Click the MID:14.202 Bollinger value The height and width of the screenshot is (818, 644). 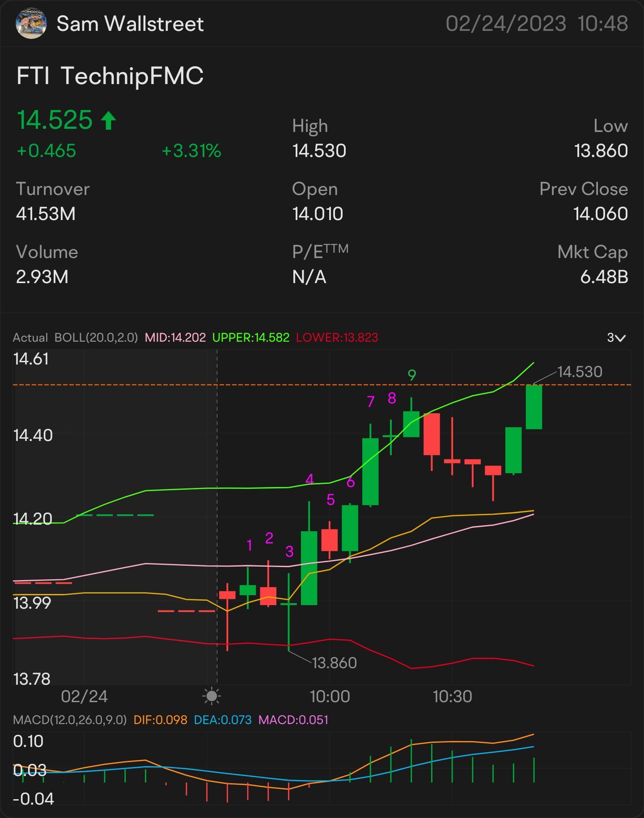coord(175,338)
